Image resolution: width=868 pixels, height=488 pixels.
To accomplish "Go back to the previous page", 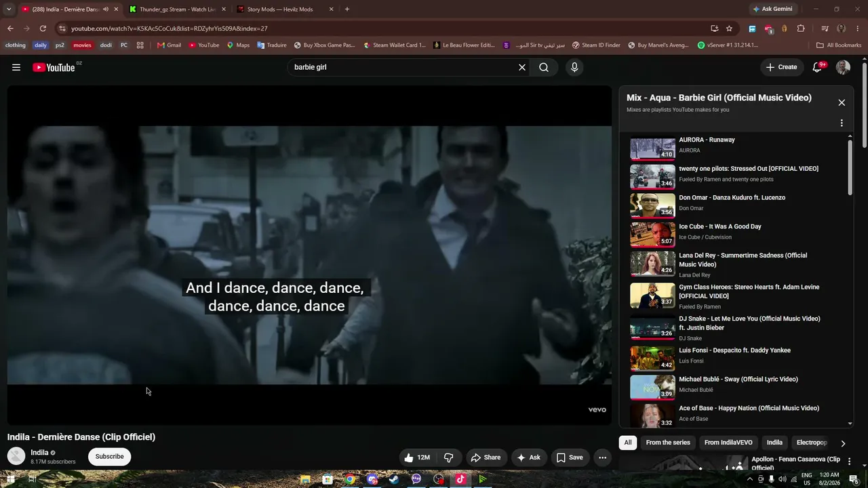I will [10, 28].
